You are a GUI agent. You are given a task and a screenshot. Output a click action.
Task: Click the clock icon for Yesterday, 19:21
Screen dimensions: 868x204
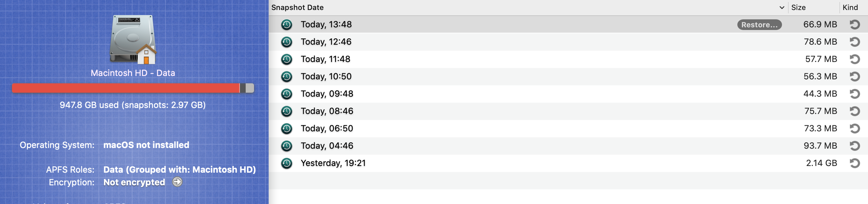tap(286, 163)
